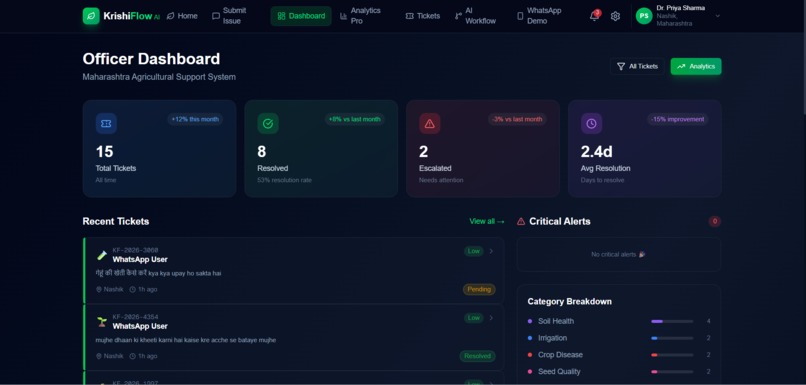Click Low priority badge on KF-2026-4354
This screenshot has height=385, width=806.
click(x=474, y=318)
